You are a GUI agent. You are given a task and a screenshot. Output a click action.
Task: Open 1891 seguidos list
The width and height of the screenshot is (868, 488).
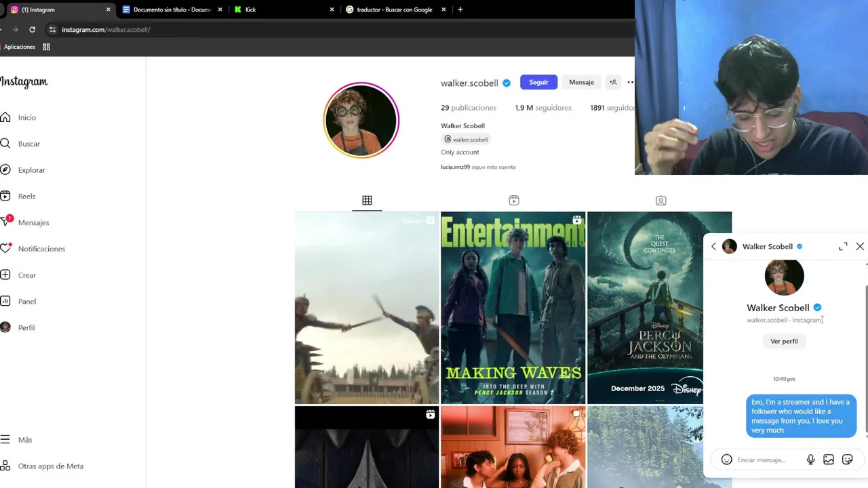(612, 108)
